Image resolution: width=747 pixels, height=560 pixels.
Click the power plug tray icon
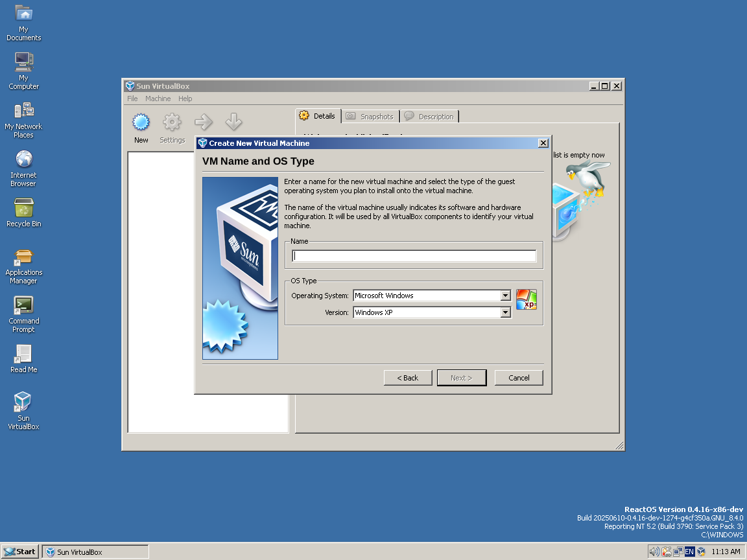[666, 552]
